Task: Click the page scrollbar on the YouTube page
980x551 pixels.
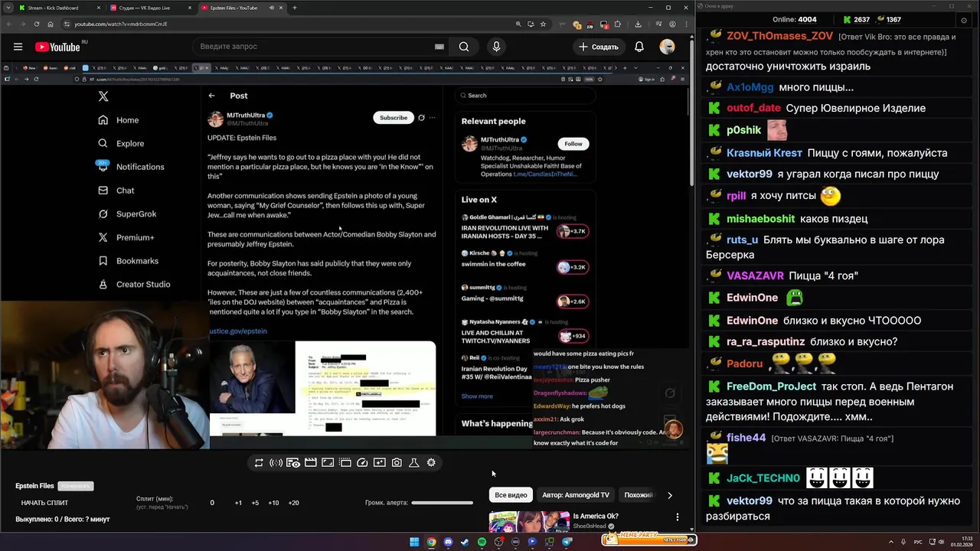Action: coord(691,115)
